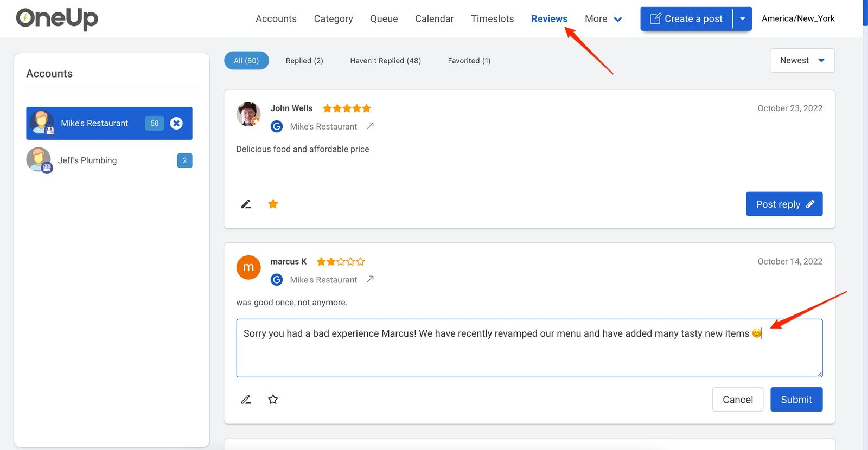Open John Wells review external link arrow
Image resolution: width=868 pixels, height=450 pixels.
(370, 126)
